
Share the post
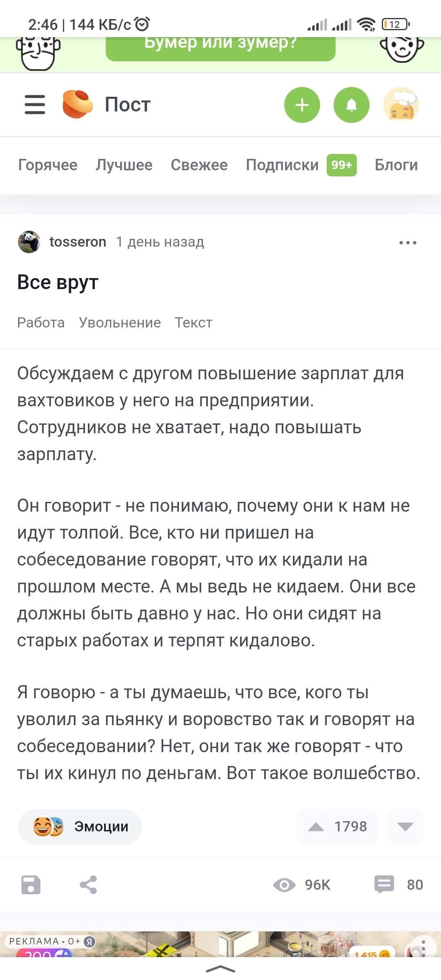(x=88, y=885)
